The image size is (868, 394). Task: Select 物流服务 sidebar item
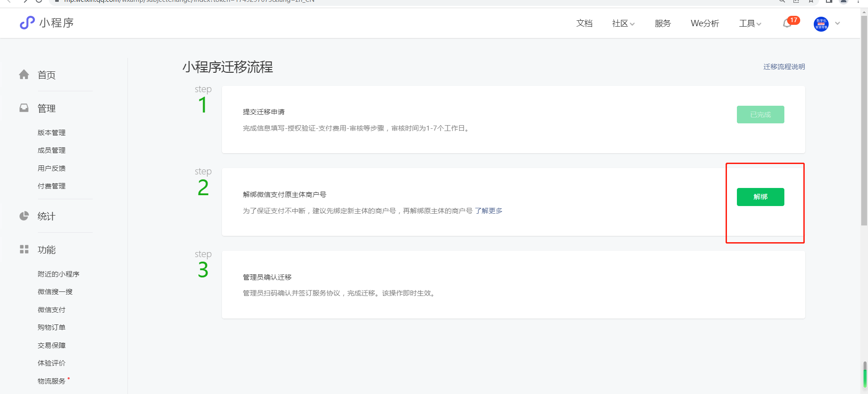pyautogui.click(x=52, y=381)
